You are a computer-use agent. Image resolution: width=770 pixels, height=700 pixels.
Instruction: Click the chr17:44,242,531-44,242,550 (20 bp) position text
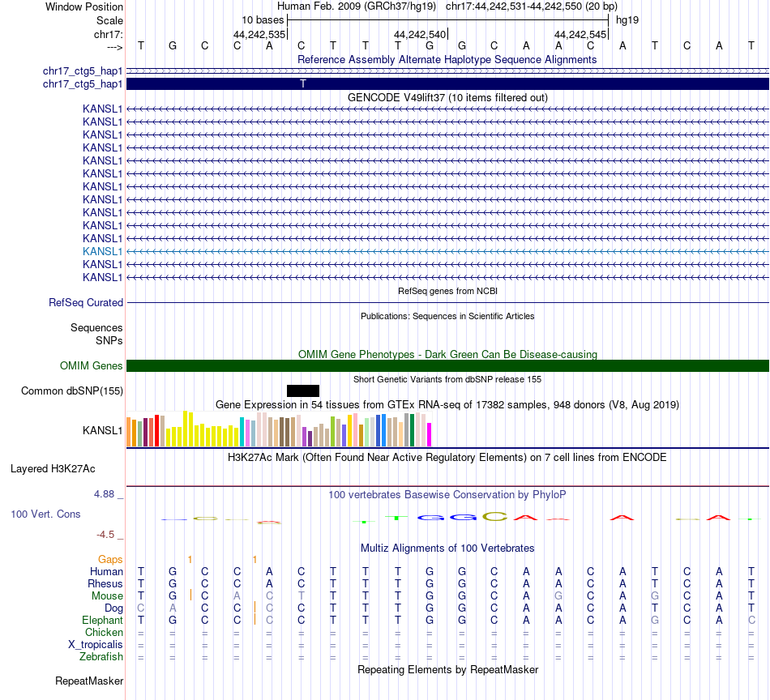click(532, 6)
